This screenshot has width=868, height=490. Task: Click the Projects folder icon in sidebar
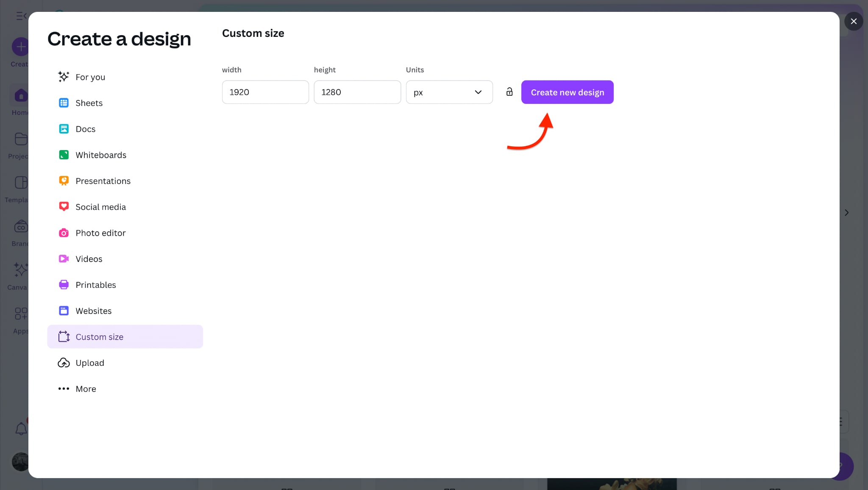pos(20,139)
